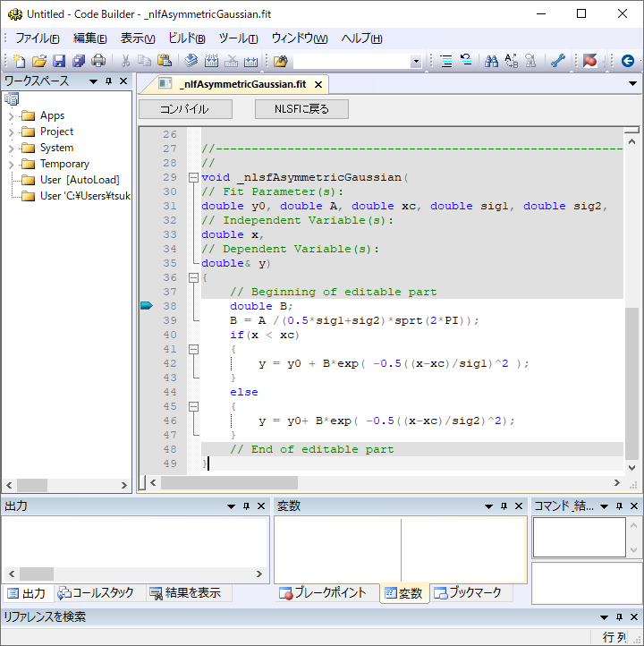Image resolution: width=644 pixels, height=646 pixels.
Task: Click the NLSFに戻る button
Action: pyautogui.click(x=301, y=109)
